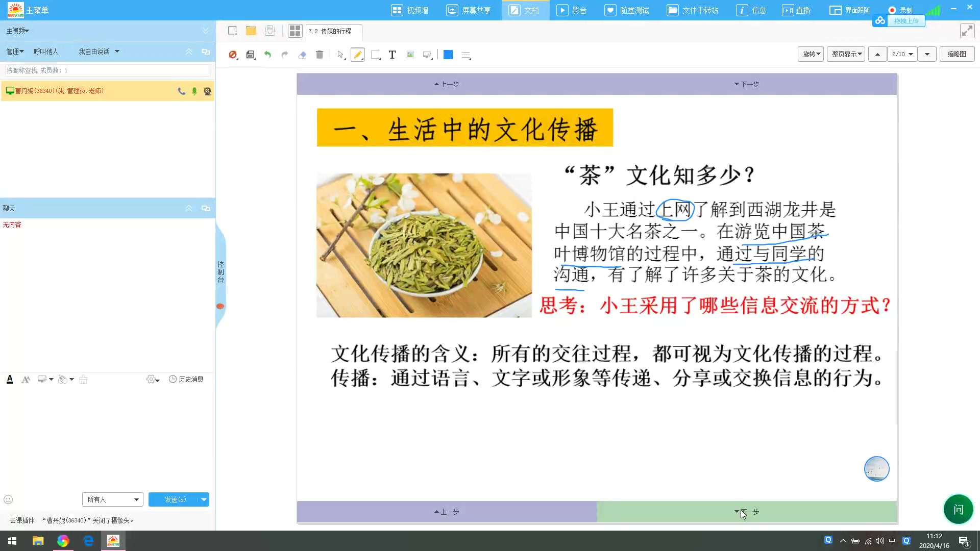This screenshot has height=551, width=980.
Task: Select the rectangle shape tool
Action: [376, 55]
